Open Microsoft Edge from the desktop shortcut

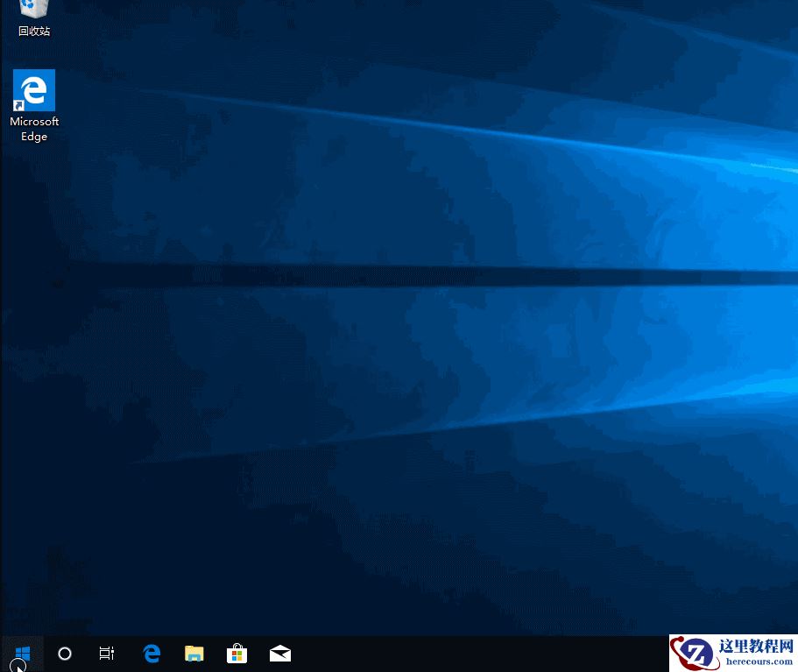[33, 90]
